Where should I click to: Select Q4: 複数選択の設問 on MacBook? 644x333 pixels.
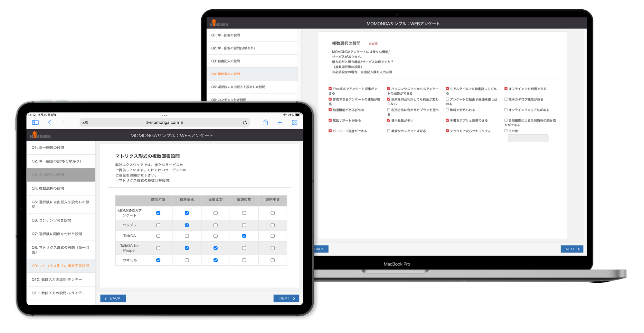click(x=252, y=74)
